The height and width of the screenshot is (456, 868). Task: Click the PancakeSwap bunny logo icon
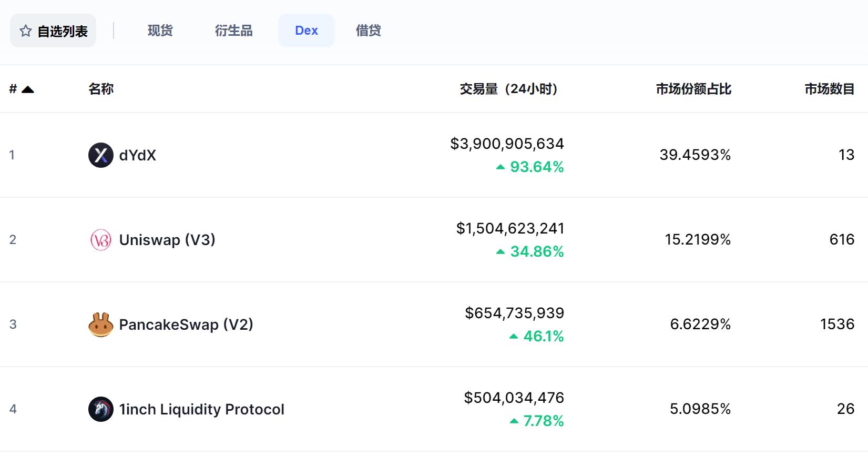tap(100, 325)
